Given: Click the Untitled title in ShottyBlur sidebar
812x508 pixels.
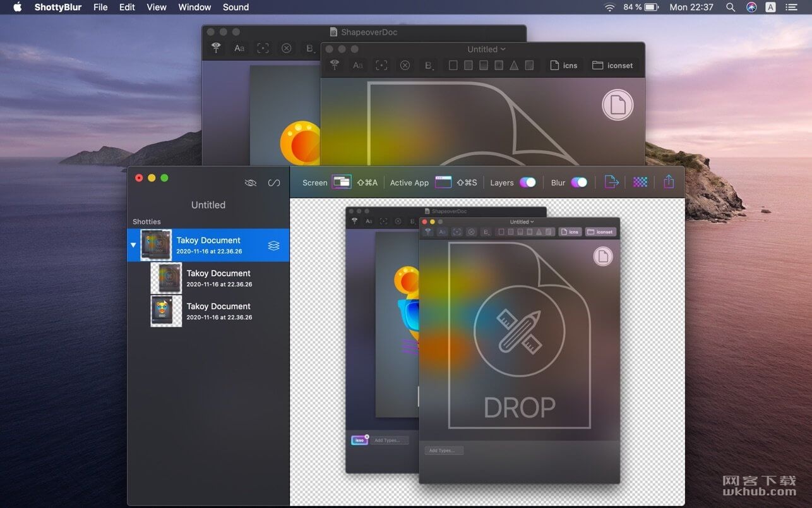Looking at the screenshot, I should 208,205.
